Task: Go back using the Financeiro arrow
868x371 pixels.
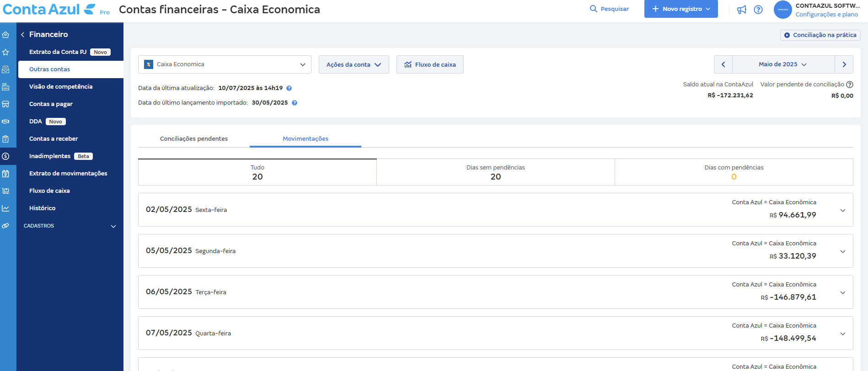Action: 22,35
